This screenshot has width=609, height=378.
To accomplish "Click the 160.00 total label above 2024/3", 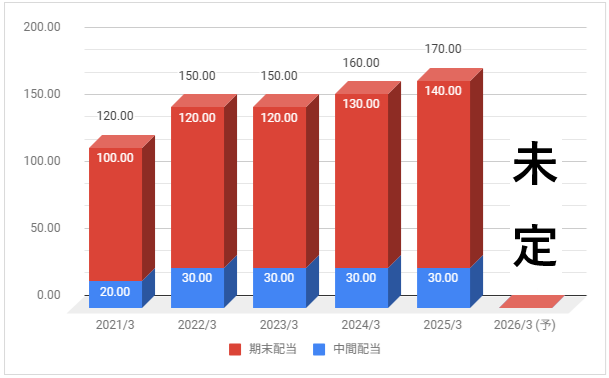I will (361, 63).
